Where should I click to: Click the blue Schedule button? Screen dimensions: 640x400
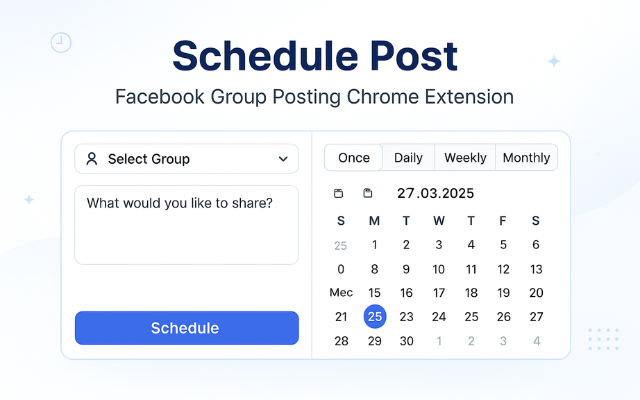coord(187,328)
